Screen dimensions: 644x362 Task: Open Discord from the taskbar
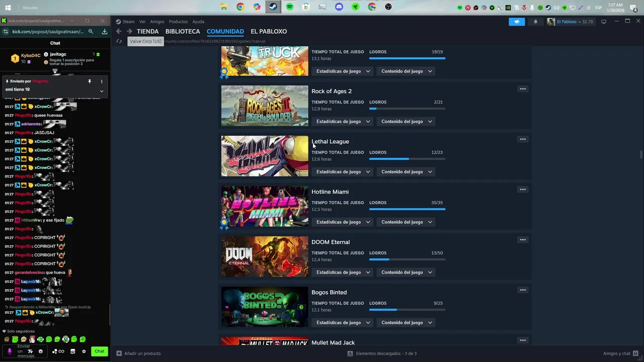[x=339, y=7]
